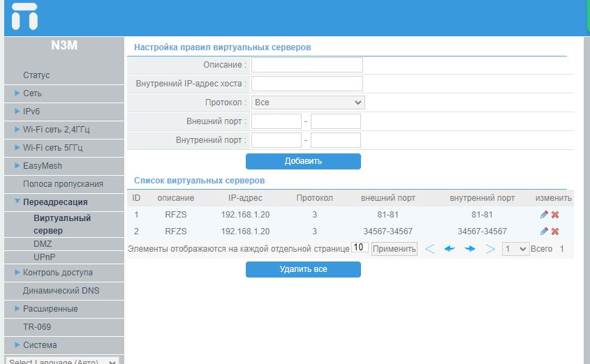Click the Удалить все button

point(303,269)
